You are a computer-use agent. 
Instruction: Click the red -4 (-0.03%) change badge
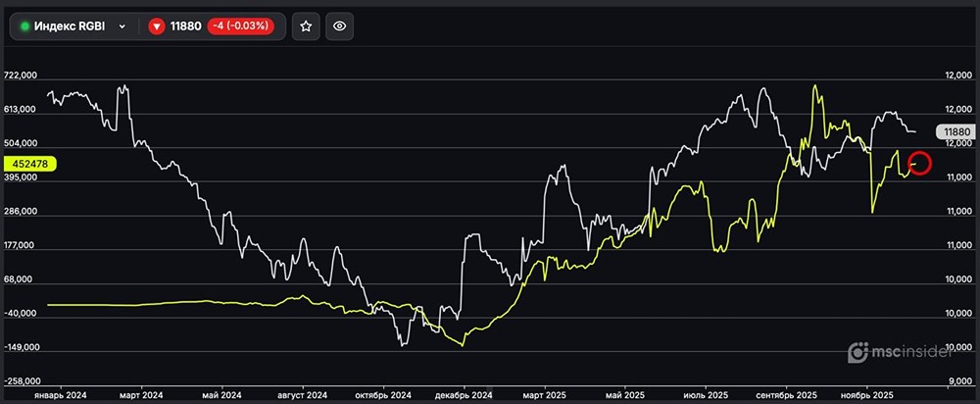243,26
